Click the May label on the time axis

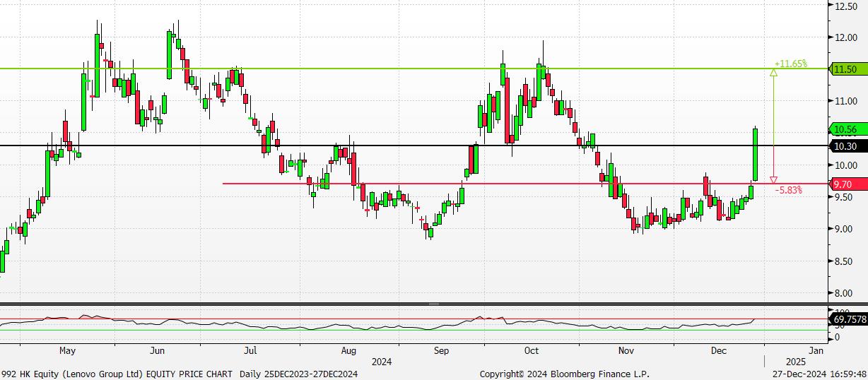click(67, 350)
